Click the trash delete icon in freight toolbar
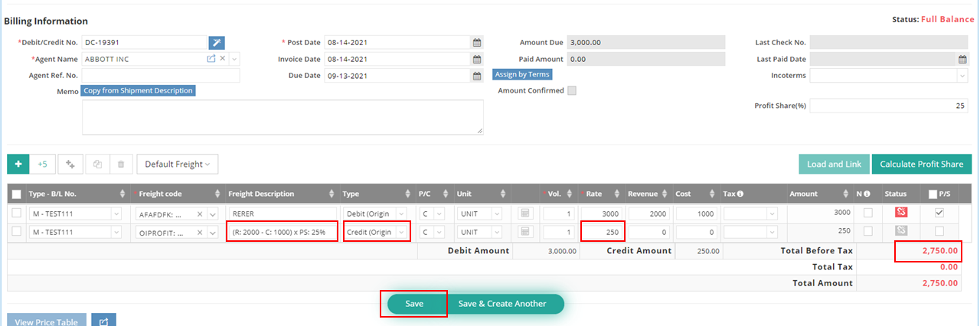 pos(121,164)
